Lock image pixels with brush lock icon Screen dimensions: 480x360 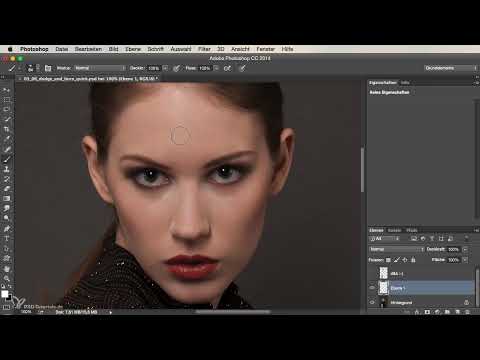(397, 260)
